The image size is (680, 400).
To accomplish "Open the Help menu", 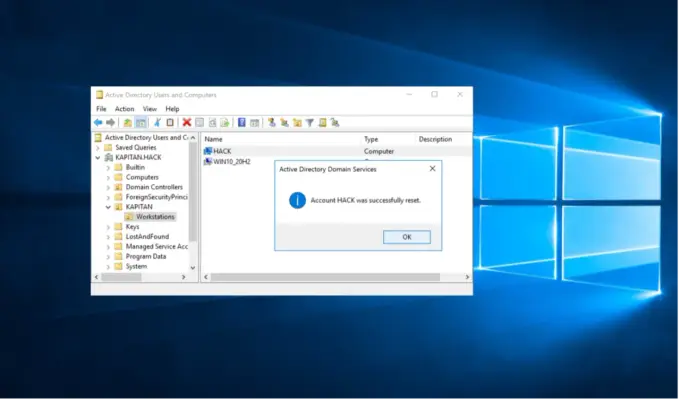I will 172,109.
